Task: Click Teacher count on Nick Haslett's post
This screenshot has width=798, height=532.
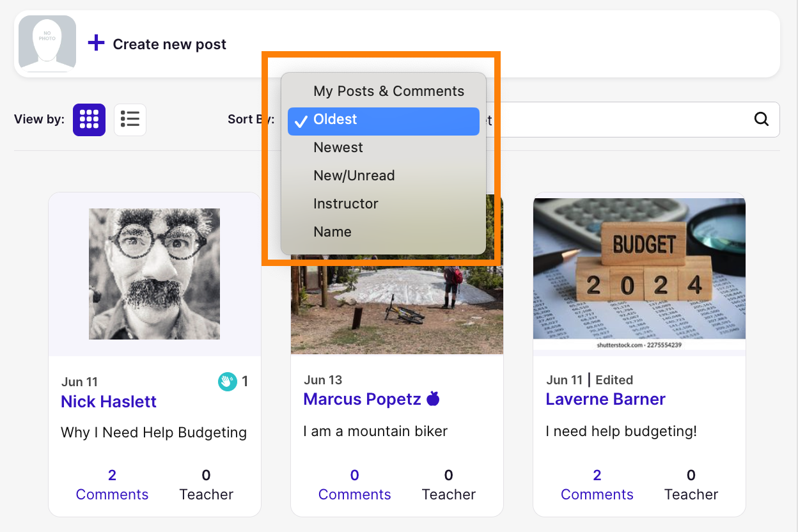Action: (x=206, y=485)
